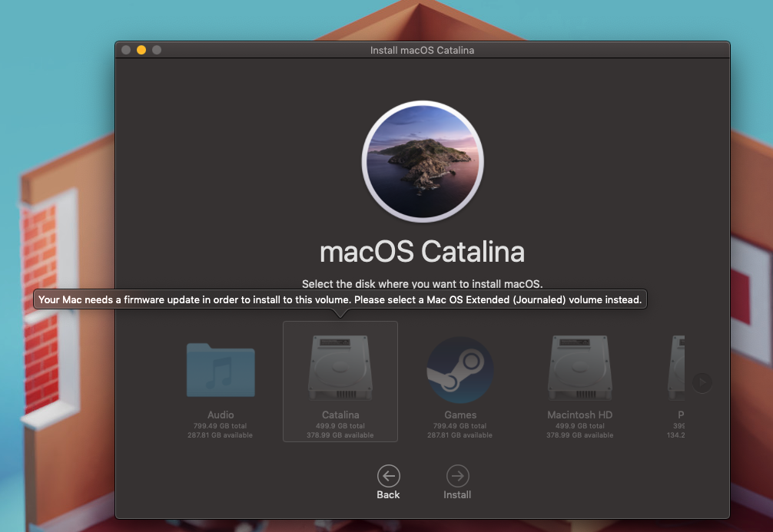This screenshot has height=532, width=773.
Task: Select the Catalina hard drive icon
Action: coord(340,368)
